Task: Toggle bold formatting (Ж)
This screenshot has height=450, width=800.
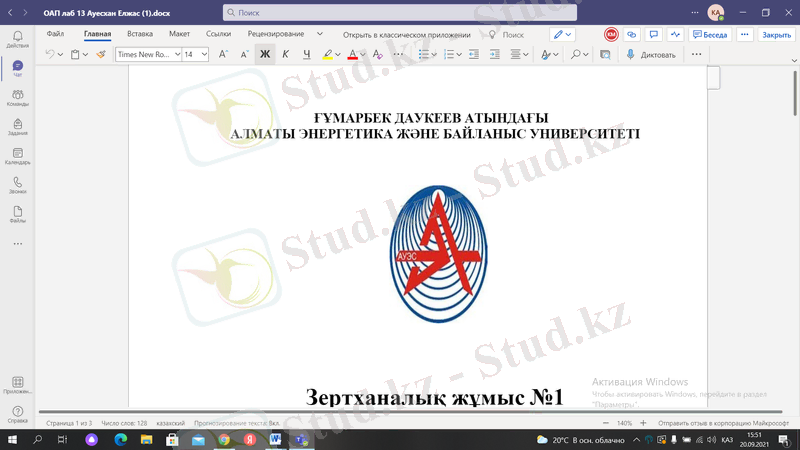Action: [265, 55]
